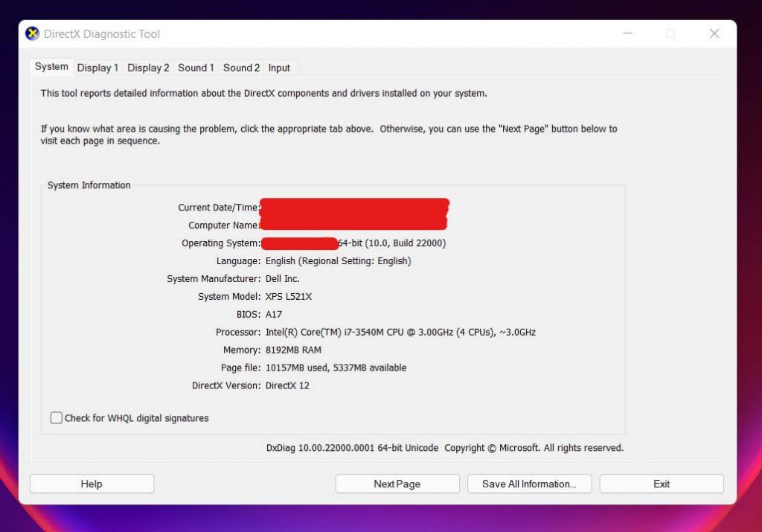Click the 8192MB RAM memory value

point(293,350)
